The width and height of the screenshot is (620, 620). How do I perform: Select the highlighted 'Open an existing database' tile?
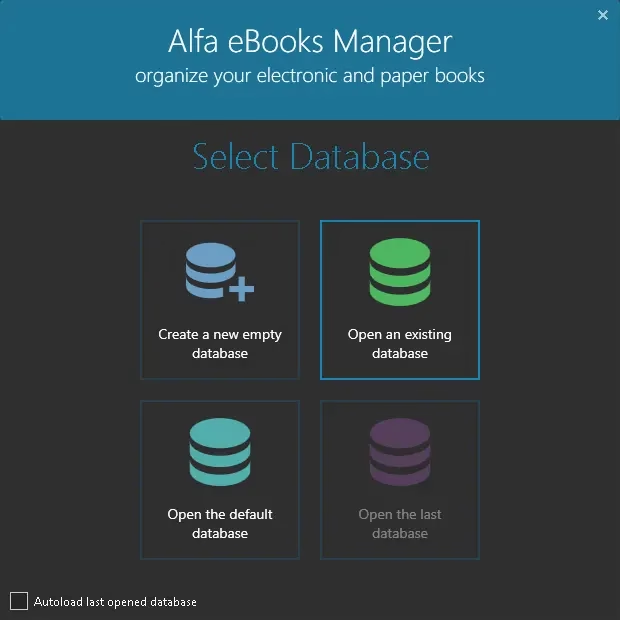coord(400,300)
